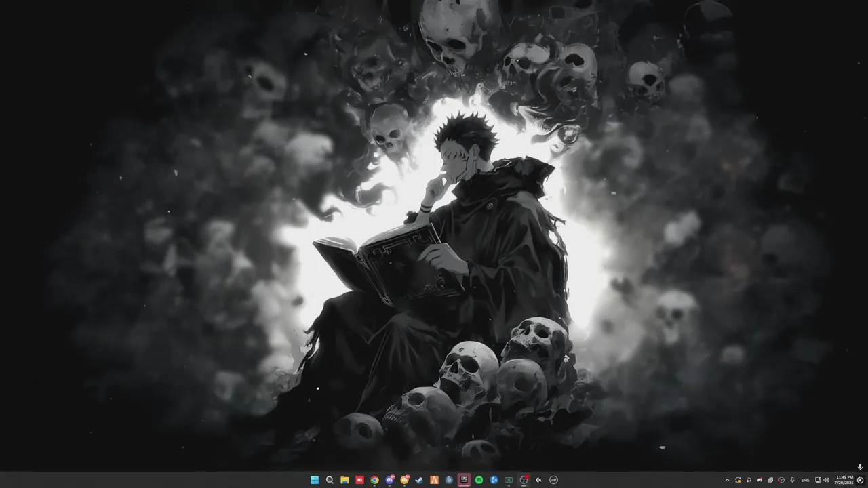The height and width of the screenshot is (488, 868).
Task: Open the green Xbox app on taskbar
Action: [509, 480]
